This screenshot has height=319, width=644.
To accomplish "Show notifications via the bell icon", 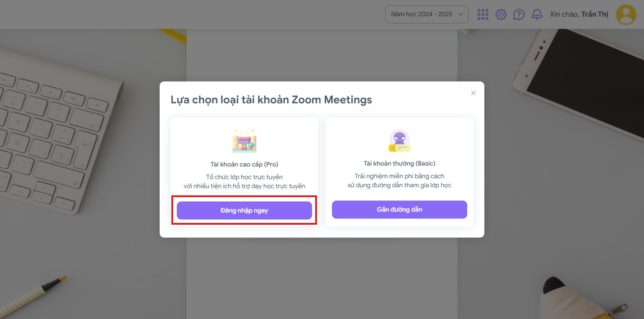I will (537, 14).
